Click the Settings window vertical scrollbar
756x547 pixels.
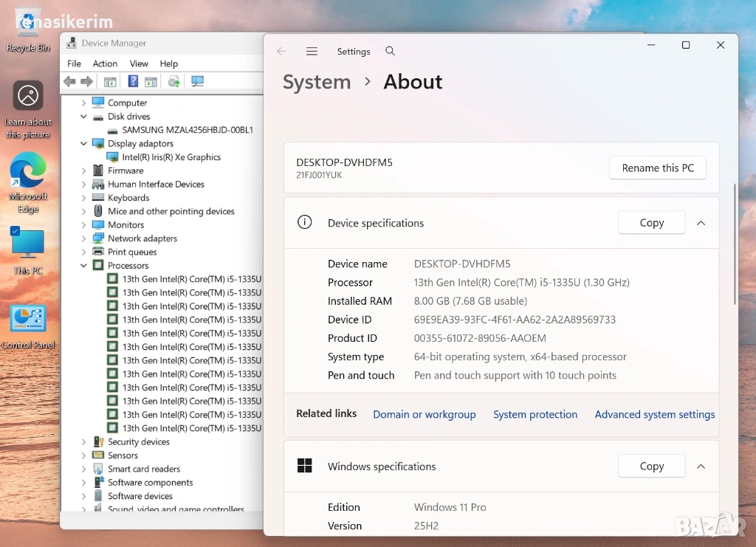(735, 244)
